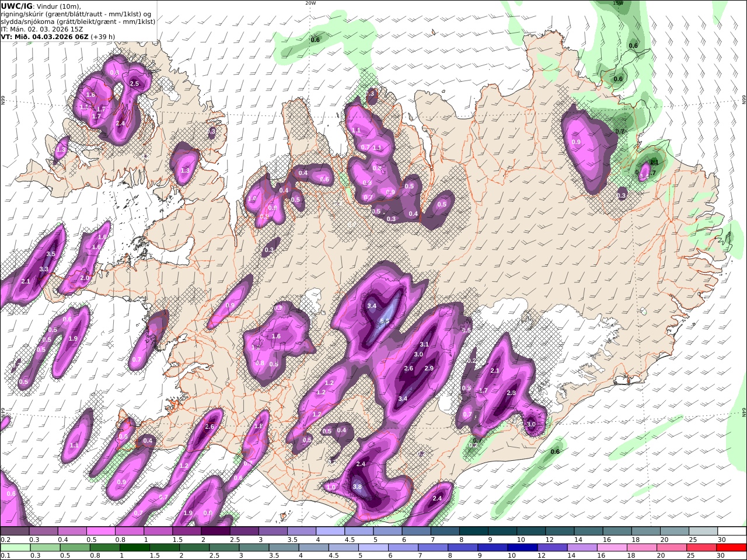747x560 pixels.
Task: Click the deep navy 10–12 rain legend swatch
Action: [x=522, y=548]
